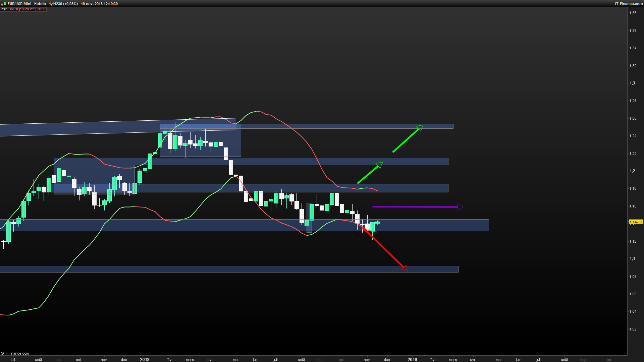
Task: Select the Boll sup indicator label
Action: pos(15,9)
